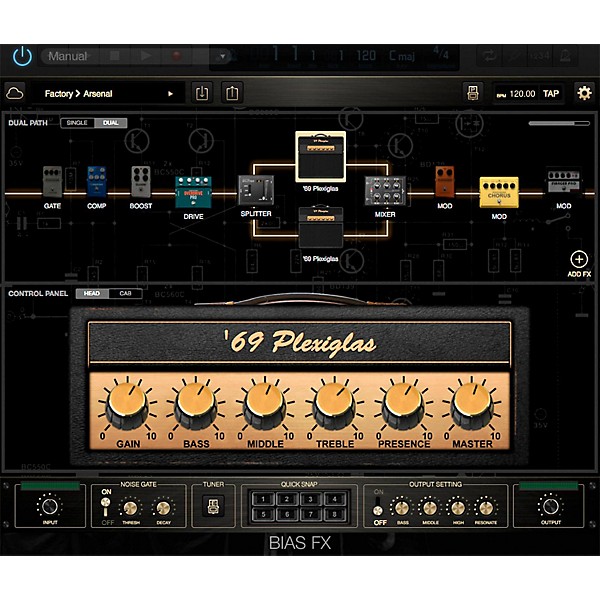The width and height of the screenshot is (600, 600).
Task: Click the Splitter module
Action: (256, 191)
